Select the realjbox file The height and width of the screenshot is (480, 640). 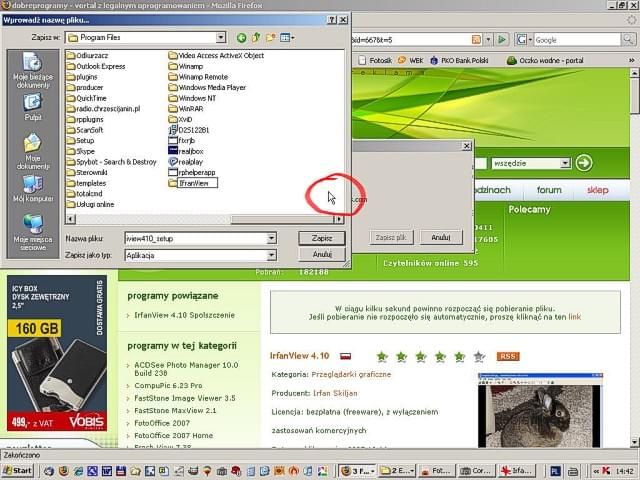pyautogui.click(x=186, y=151)
